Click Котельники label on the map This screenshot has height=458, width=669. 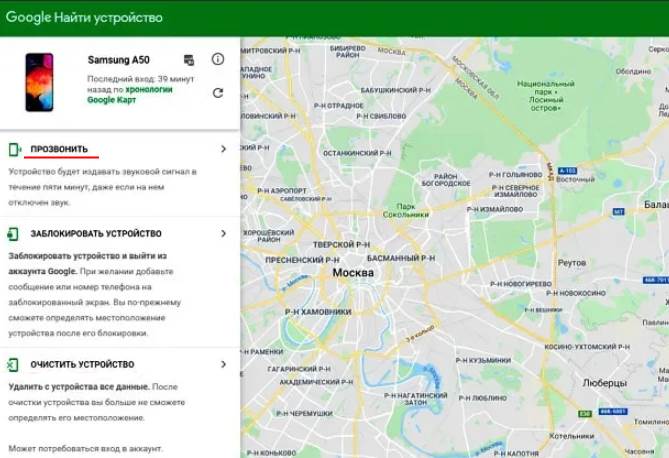[x=571, y=436]
